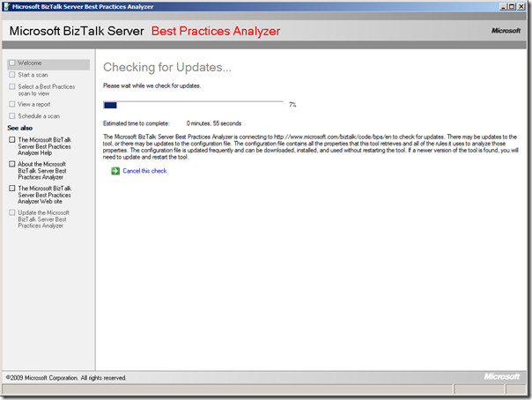This screenshot has width=532, height=400.
Task: Click the icon beside Welcome
Action: (x=12, y=63)
